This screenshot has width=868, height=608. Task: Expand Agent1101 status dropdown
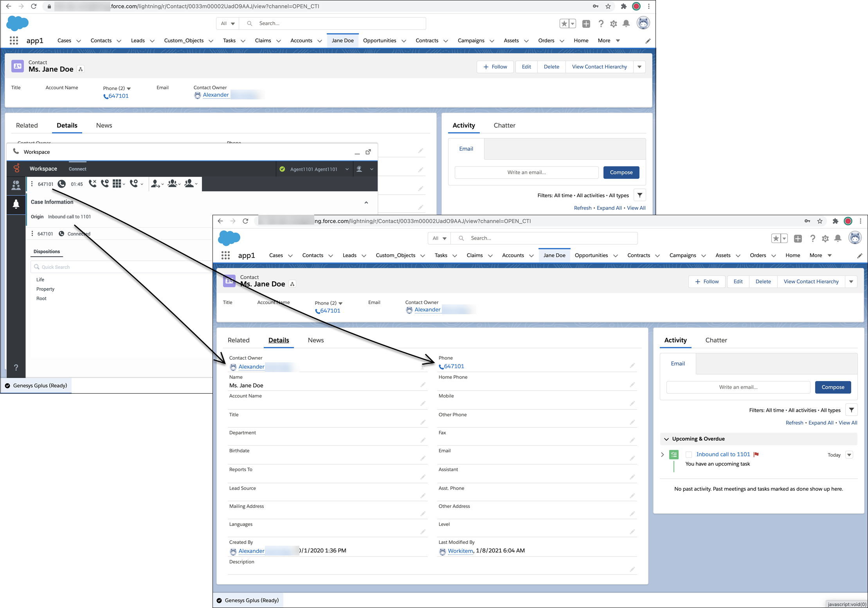347,169
